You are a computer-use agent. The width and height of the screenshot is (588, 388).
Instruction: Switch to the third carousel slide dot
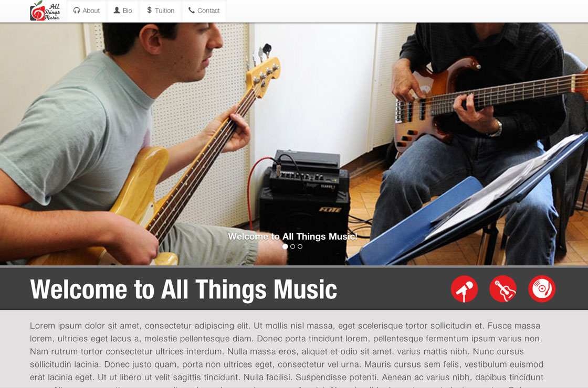click(300, 246)
